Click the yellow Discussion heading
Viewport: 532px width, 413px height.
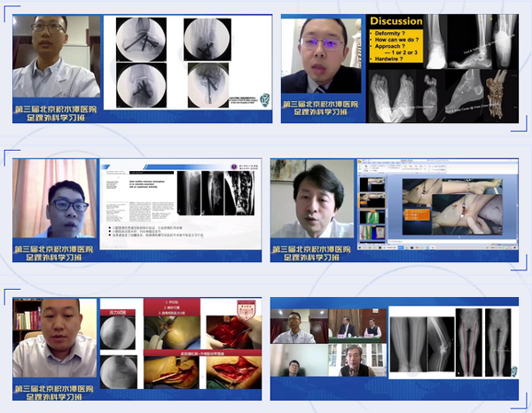coord(396,19)
